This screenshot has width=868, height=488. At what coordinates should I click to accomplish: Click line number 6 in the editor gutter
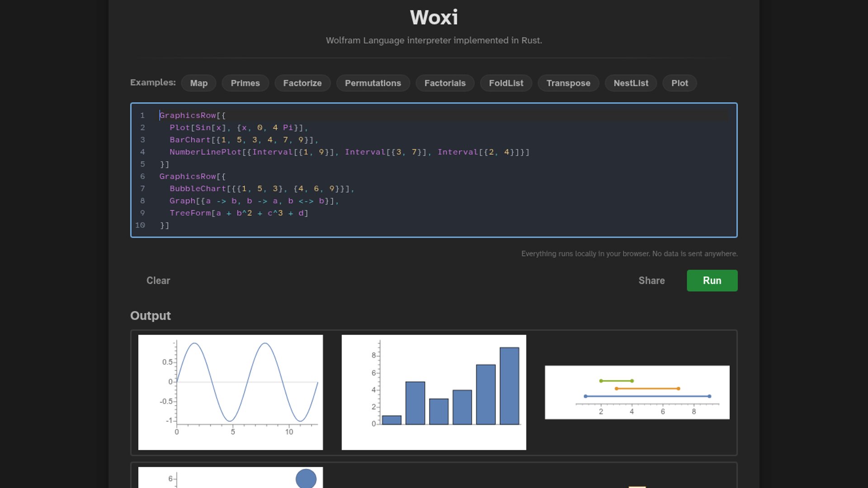142,177
